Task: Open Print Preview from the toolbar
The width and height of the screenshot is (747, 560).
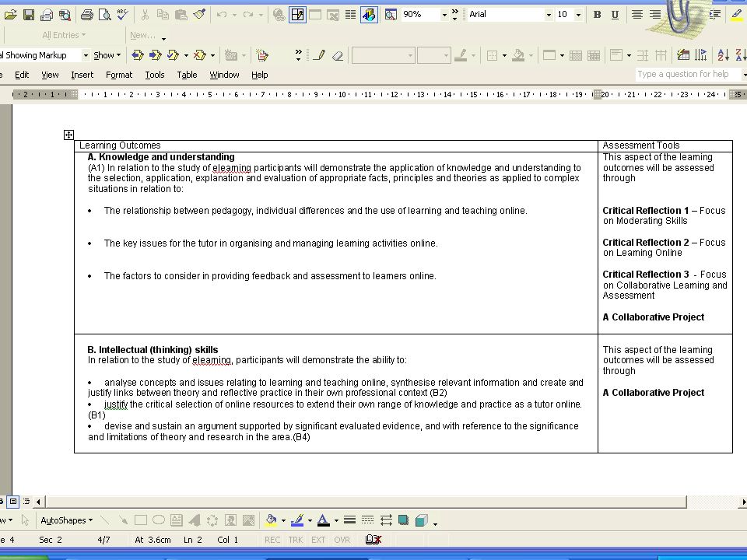Action: pos(105,15)
